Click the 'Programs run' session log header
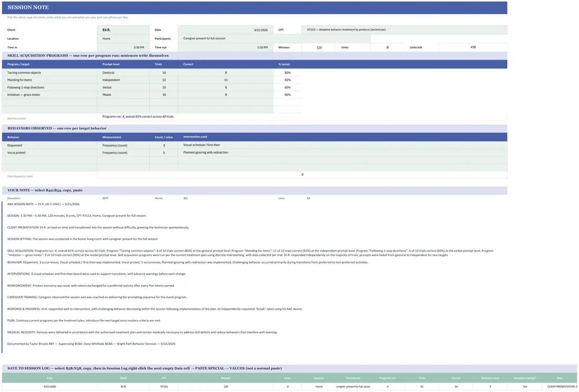 coord(387,378)
